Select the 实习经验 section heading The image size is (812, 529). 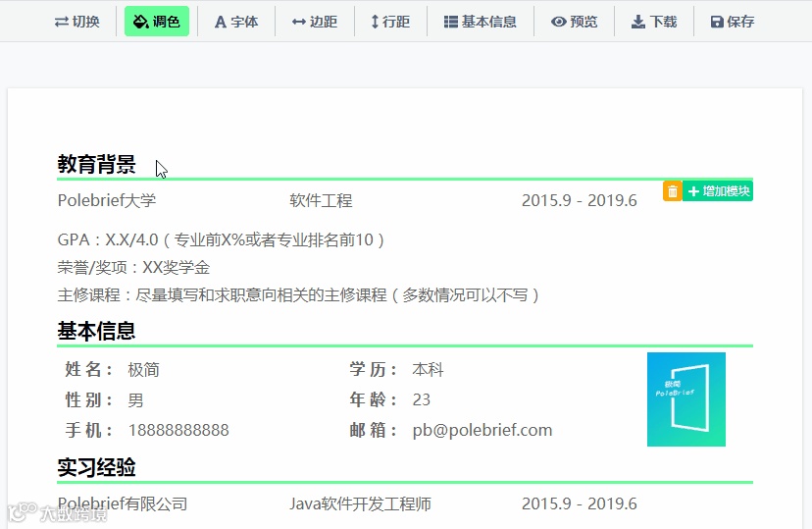click(x=96, y=467)
